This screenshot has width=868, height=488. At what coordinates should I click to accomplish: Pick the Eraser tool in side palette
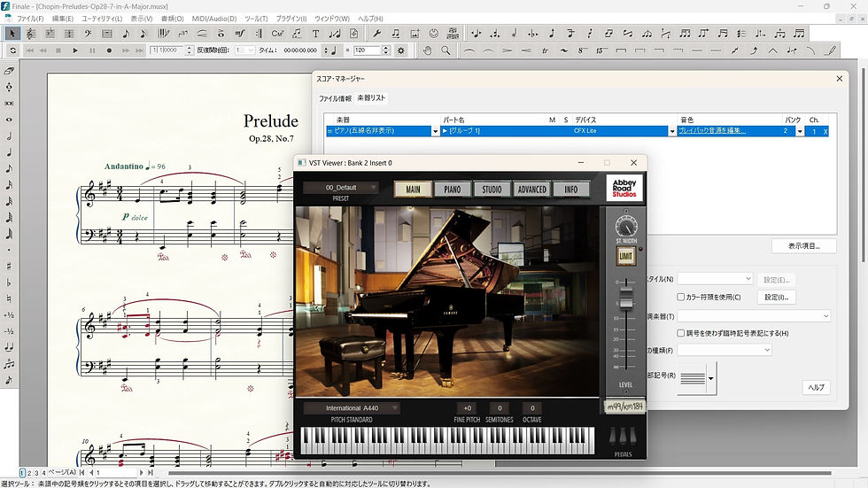(x=9, y=71)
